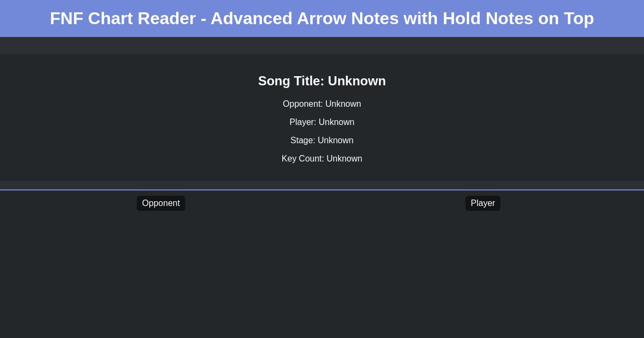Click "Chart Reader" in the header title
The image size is (644, 338).
[142, 18]
